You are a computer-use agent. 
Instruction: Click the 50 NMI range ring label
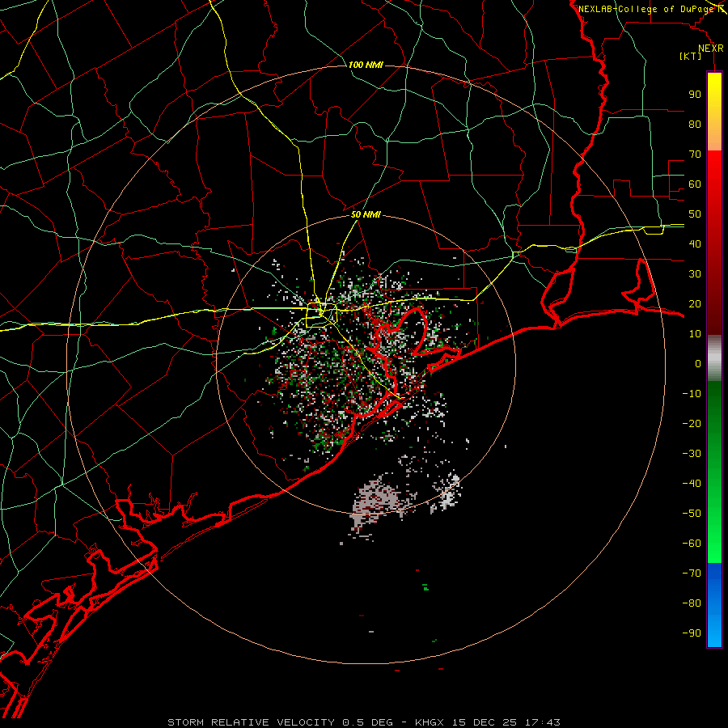tap(366, 214)
